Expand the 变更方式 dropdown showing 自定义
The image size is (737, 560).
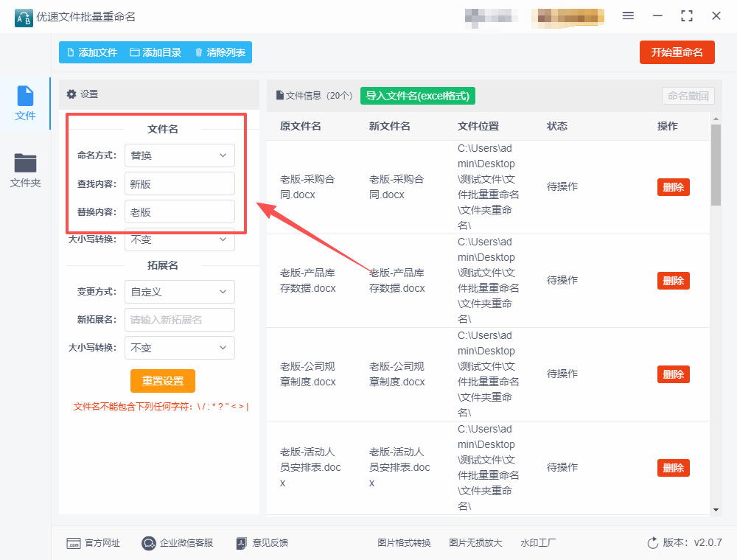coord(180,292)
